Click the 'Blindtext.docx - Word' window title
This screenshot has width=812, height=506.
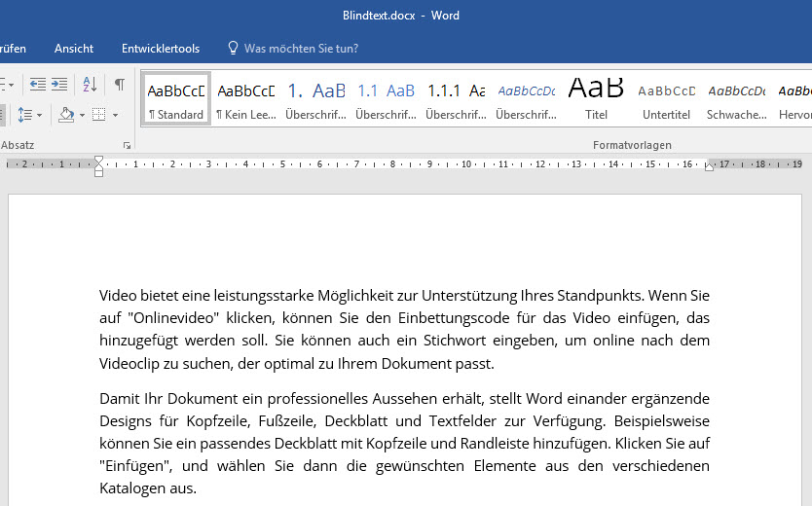tap(401, 16)
